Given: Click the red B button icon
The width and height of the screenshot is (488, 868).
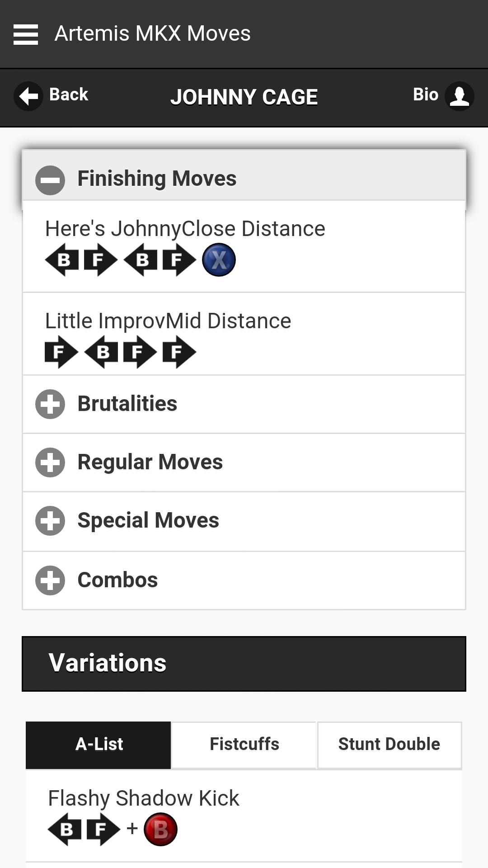Looking at the screenshot, I should point(160,829).
